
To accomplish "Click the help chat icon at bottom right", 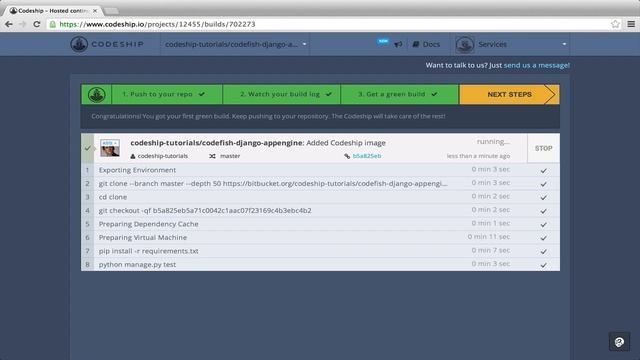I will pos(619,342).
